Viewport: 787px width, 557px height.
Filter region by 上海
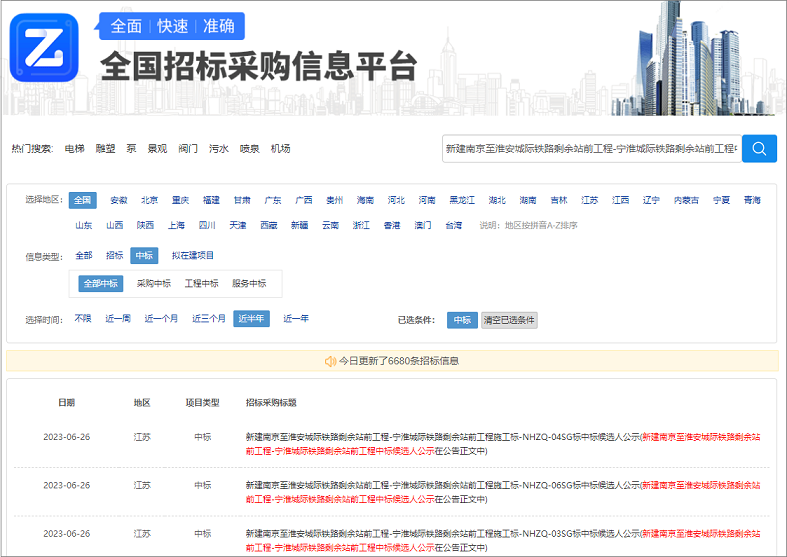coord(176,225)
